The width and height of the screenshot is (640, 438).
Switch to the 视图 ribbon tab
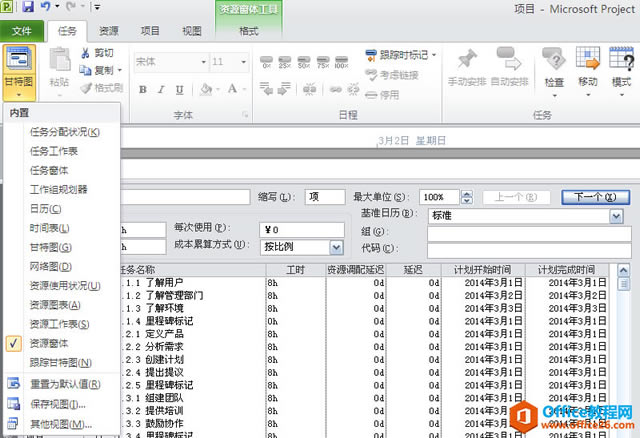(x=191, y=31)
